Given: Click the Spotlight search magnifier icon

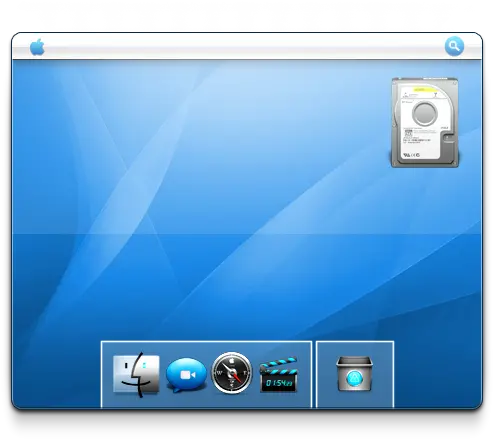Looking at the screenshot, I should pyautogui.click(x=454, y=46).
